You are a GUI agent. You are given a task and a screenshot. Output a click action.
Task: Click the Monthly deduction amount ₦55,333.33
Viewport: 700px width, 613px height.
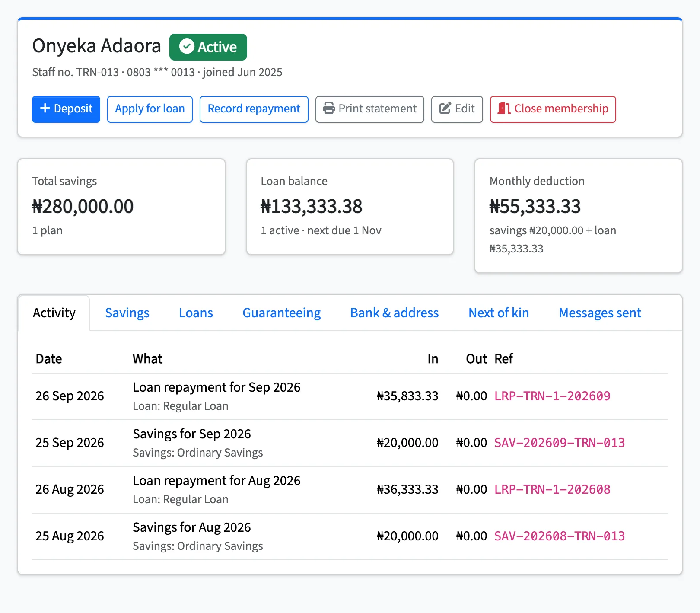pos(535,207)
